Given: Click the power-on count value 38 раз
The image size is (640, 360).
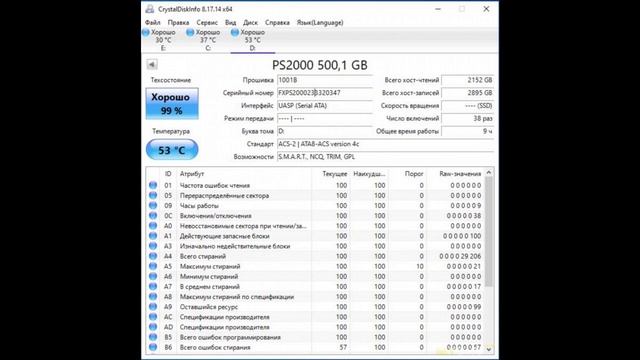Looking at the screenshot, I should [467, 118].
